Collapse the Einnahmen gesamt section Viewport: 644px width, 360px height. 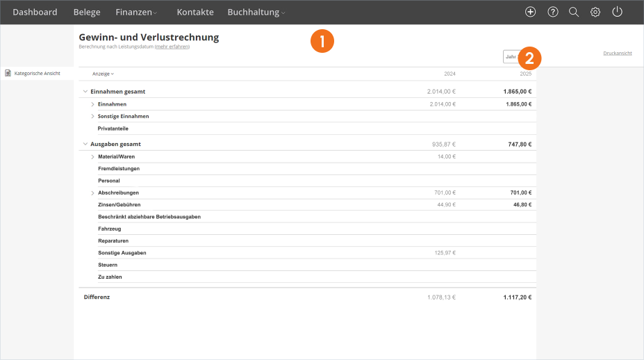pos(85,92)
